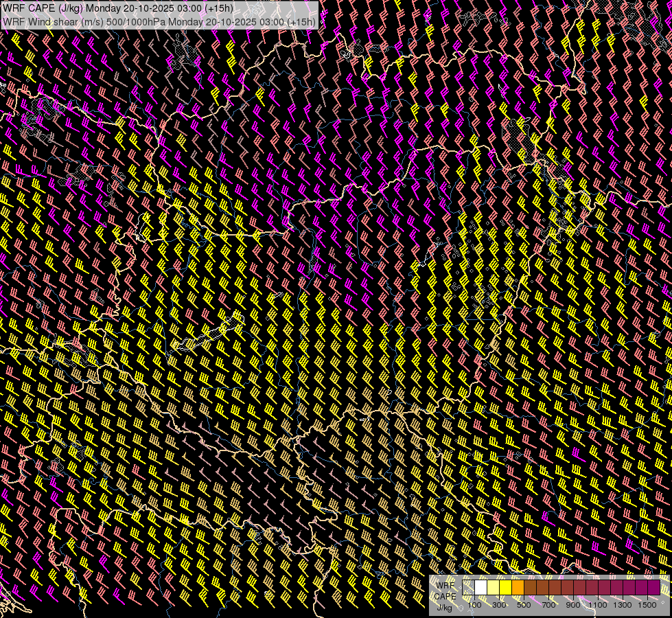672x618 pixels.
Task: Click the CAPE text in the legend
Action: click(445, 596)
